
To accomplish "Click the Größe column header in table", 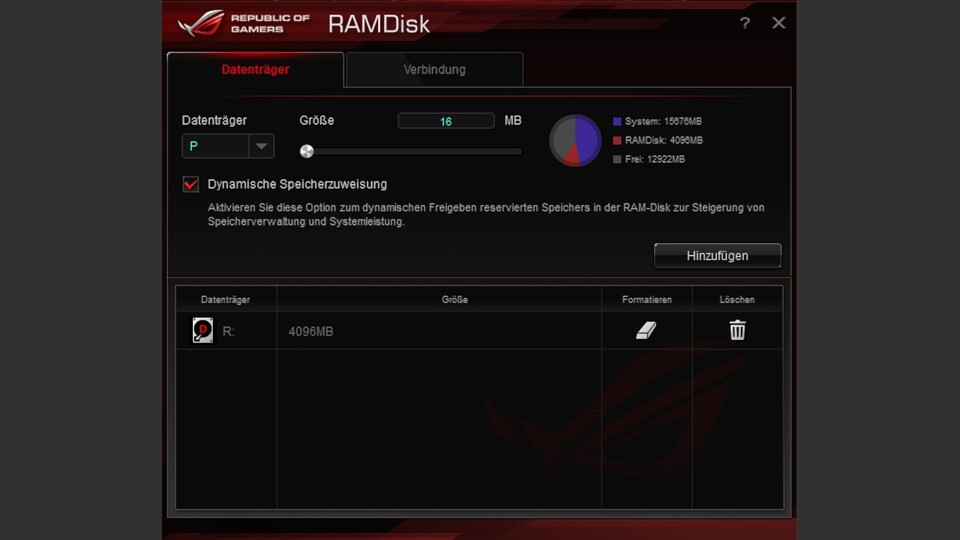I will click(454, 299).
